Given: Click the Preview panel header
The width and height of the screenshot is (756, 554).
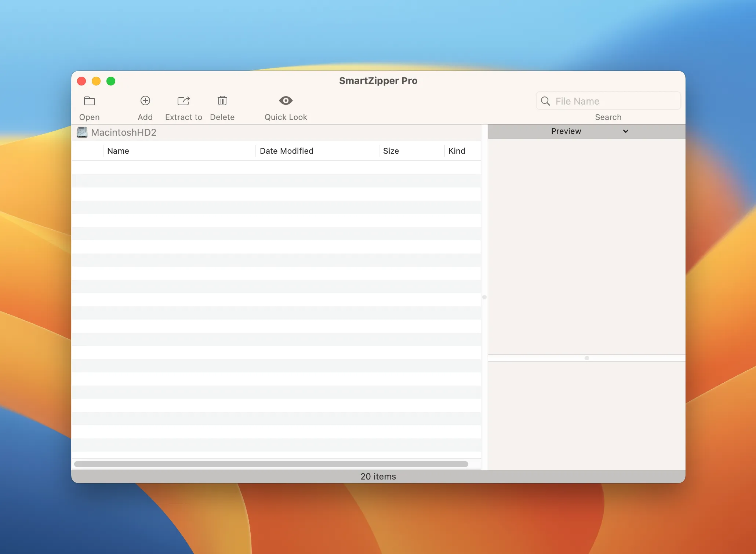Looking at the screenshot, I should [566, 131].
